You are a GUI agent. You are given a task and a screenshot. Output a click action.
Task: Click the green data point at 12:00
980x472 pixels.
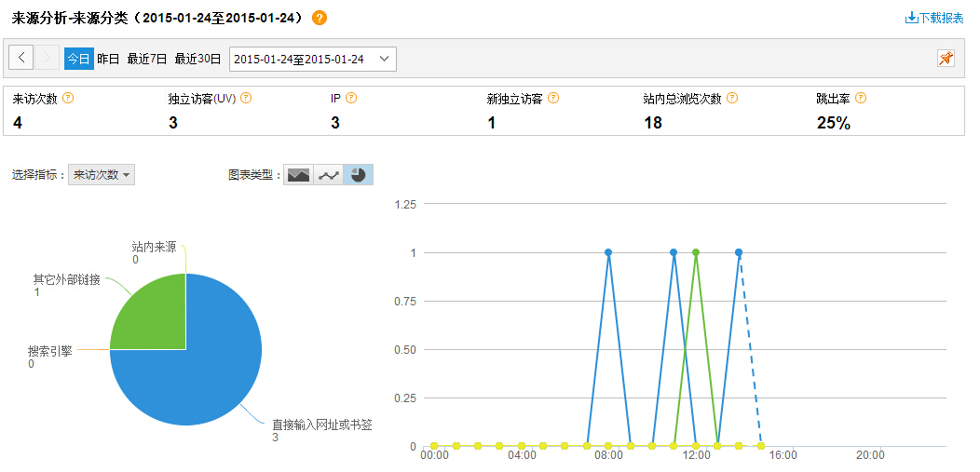pos(696,252)
